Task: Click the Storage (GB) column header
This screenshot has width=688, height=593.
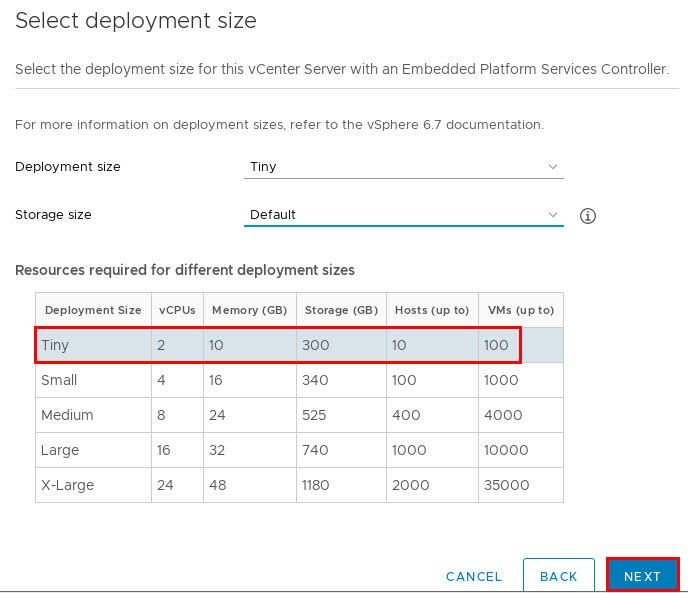Action: tap(341, 310)
